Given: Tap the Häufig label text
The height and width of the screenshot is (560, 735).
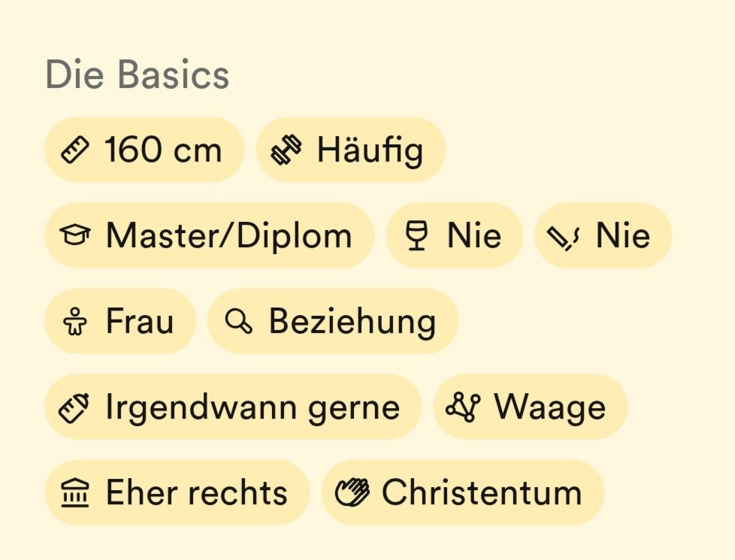Looking at the screenshot, I should pyautogui.click(x=370, y=150).
